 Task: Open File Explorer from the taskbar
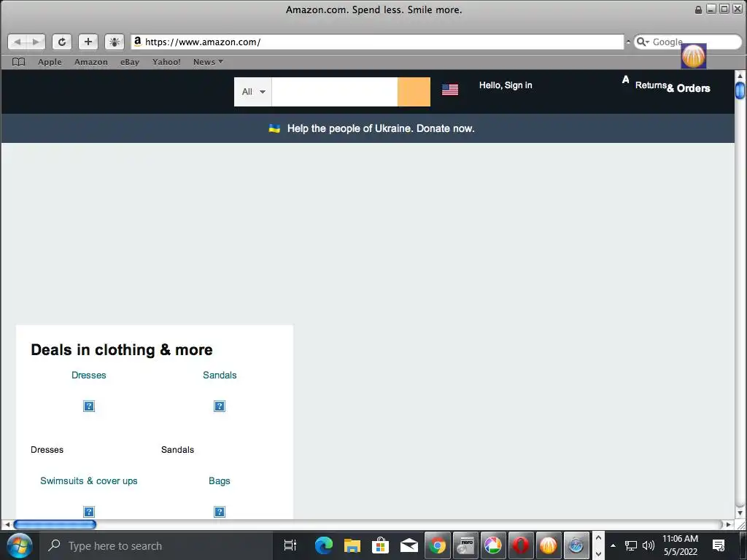352,545
